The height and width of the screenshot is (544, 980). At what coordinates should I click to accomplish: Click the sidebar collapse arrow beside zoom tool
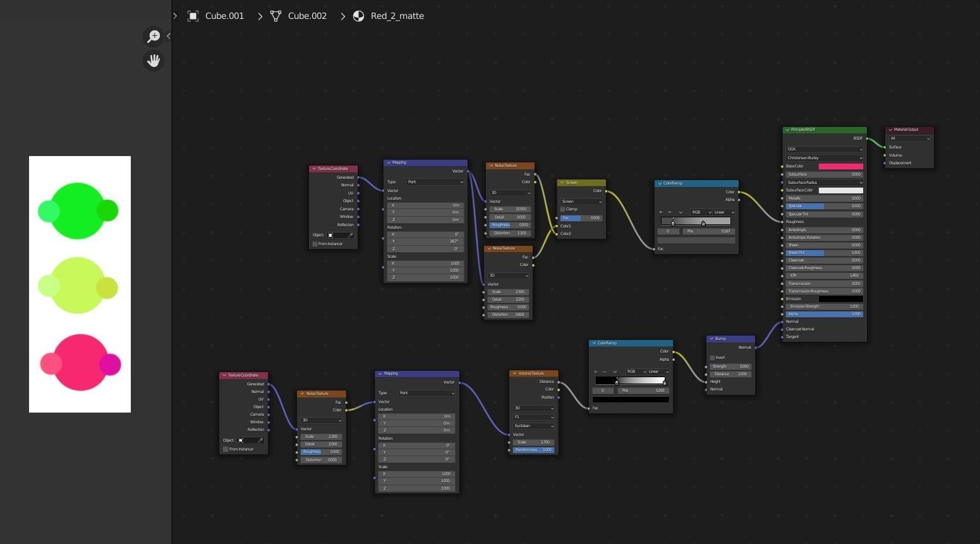pyautogui.click(x=169, y=36)
